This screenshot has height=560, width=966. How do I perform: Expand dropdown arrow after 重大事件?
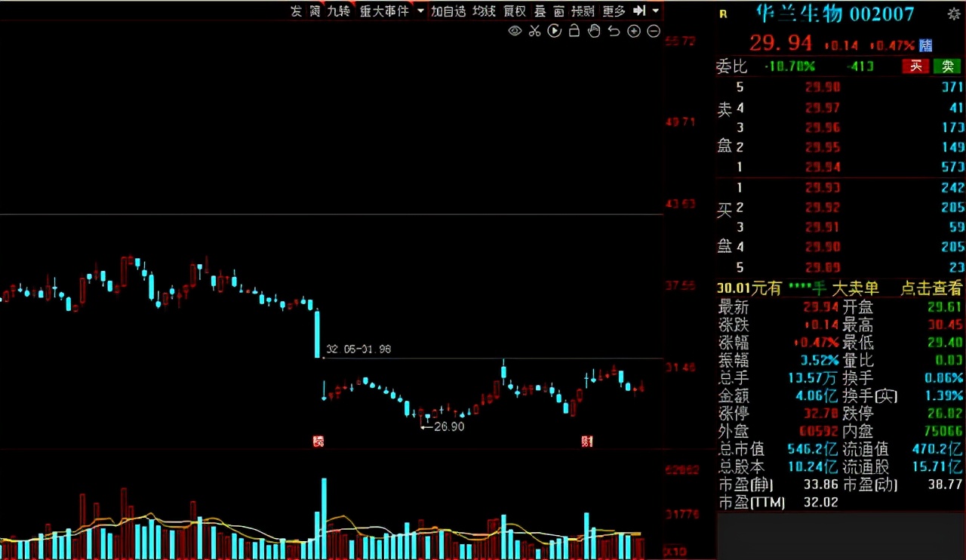coord(420,11)
